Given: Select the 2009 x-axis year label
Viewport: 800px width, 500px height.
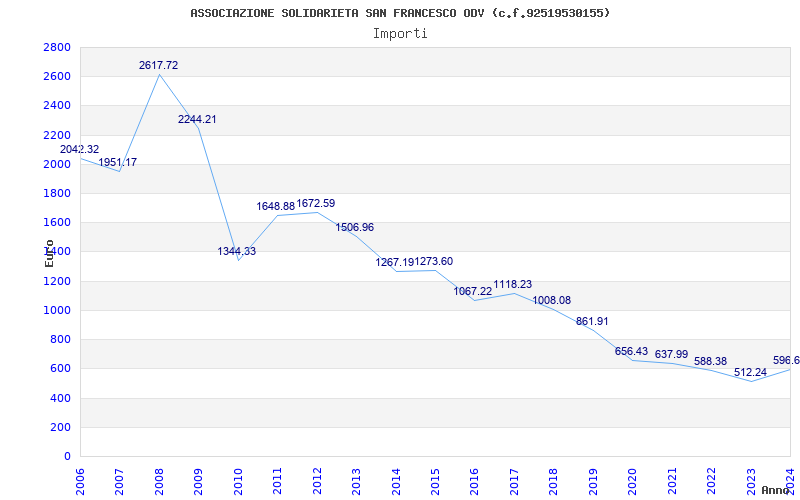Looking at the screenshot, I should coord(198,482).
